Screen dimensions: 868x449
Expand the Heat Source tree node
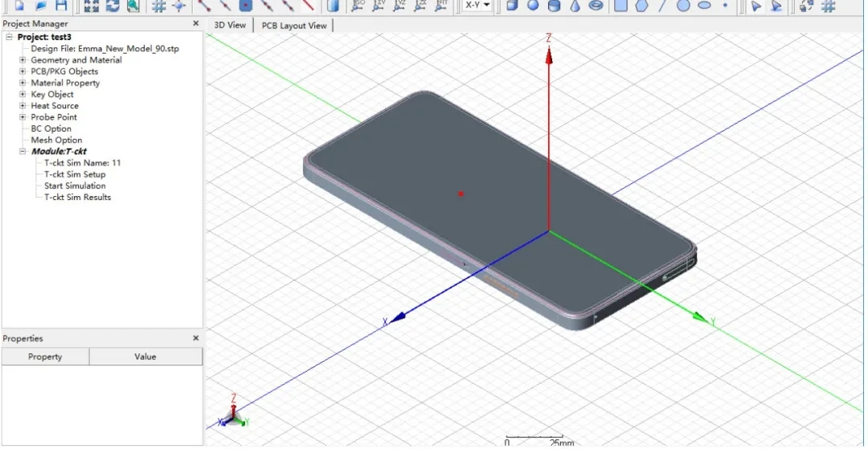[23, 106]
